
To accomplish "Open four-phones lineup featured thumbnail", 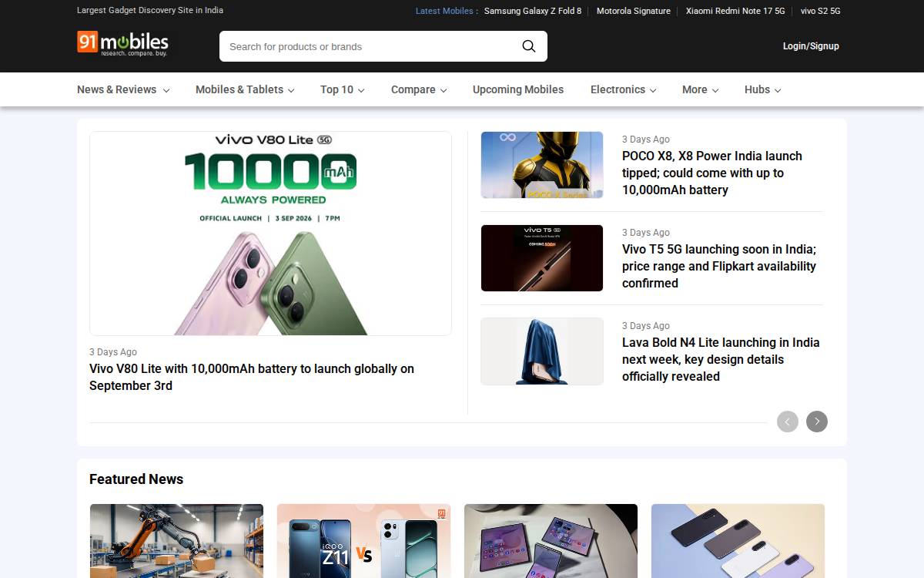I will [x=738, y=541].
